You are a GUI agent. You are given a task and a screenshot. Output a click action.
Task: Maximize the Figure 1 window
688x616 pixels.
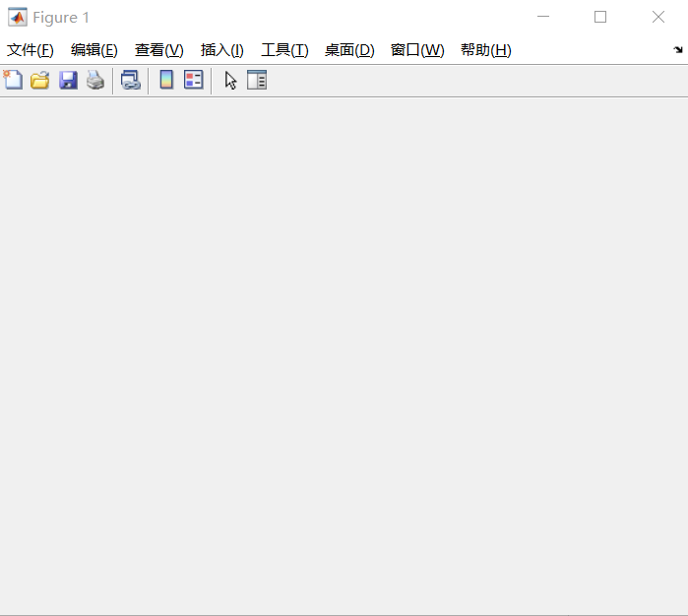click(600, 17)
